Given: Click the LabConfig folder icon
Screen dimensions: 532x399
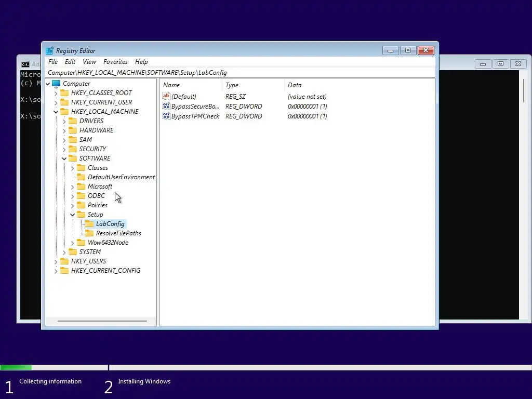Looking at the screenshot, I should [89, 223].
